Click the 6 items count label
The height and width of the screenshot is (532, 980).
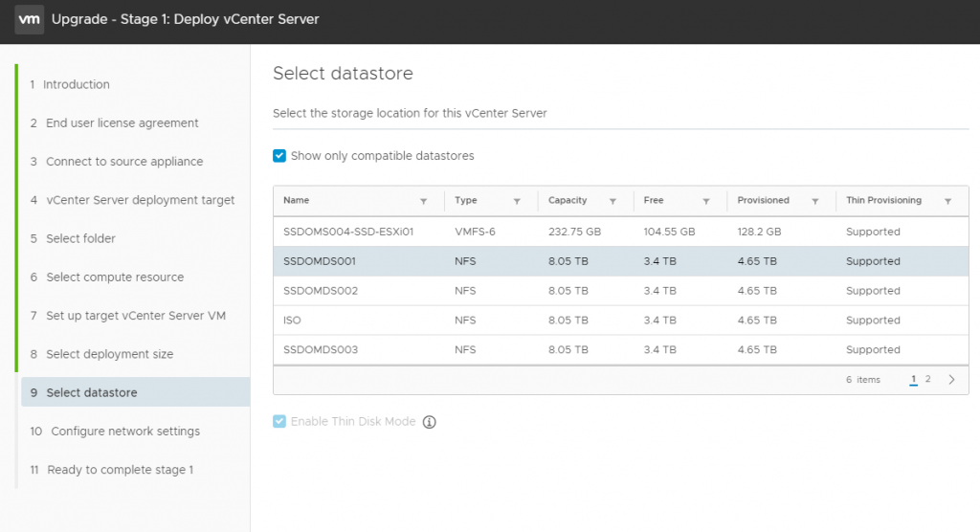pyautogui.click(x=862, y=380)
